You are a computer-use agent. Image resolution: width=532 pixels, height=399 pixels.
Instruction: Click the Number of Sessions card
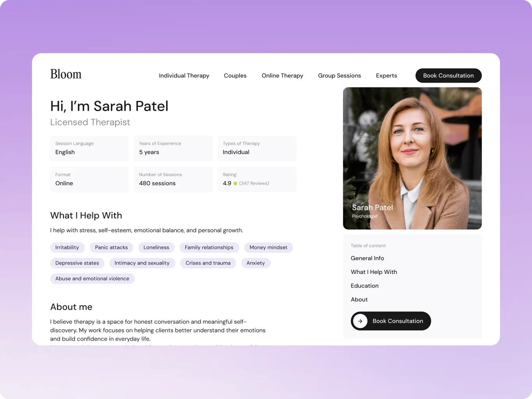(x=173, y=179)
